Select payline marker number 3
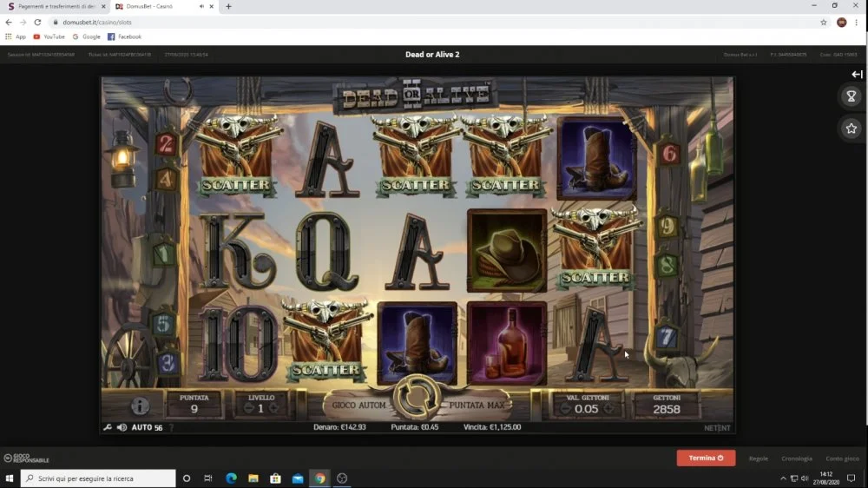Viewport: 868px width, 488px height. (168, 363)
